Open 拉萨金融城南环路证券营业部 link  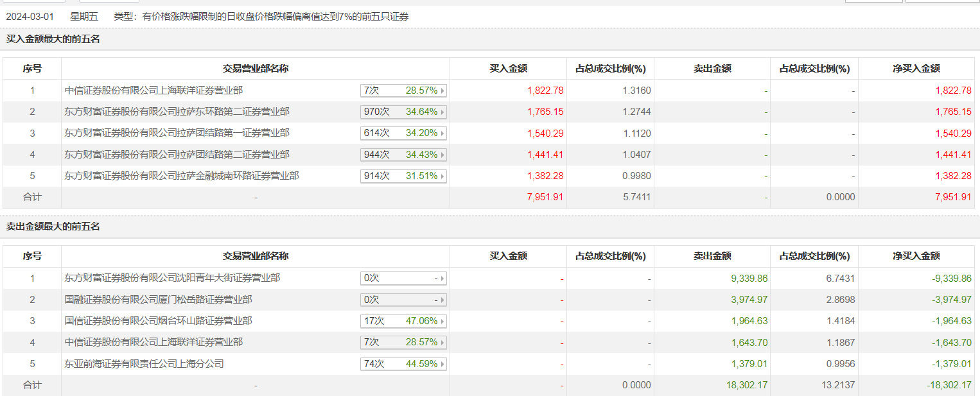click(182, 176)
